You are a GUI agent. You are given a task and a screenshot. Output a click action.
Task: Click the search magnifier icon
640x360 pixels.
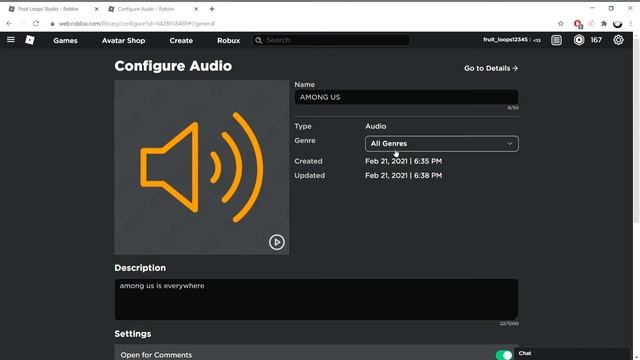[x=258, y=40]
